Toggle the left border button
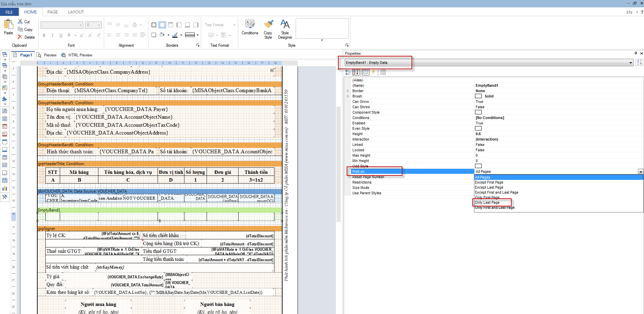The image size is (644, 314). [179, 25]
